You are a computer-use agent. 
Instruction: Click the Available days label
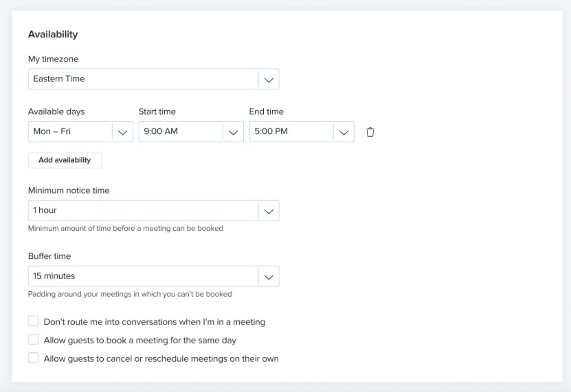[56, 112]
